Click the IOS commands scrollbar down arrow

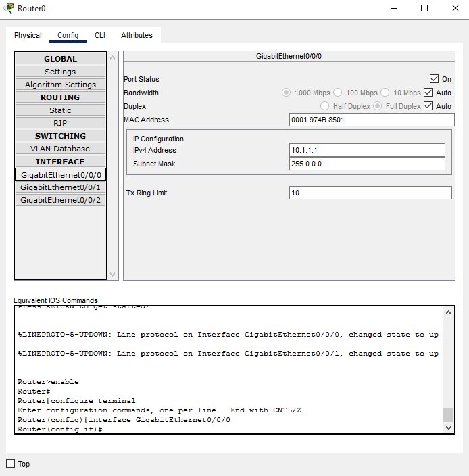point(449,428)
